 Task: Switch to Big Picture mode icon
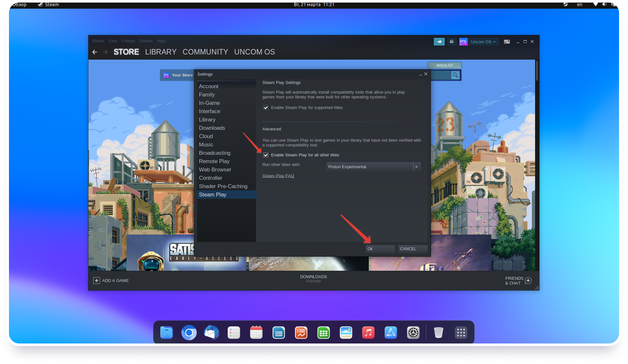coord(507,42)
